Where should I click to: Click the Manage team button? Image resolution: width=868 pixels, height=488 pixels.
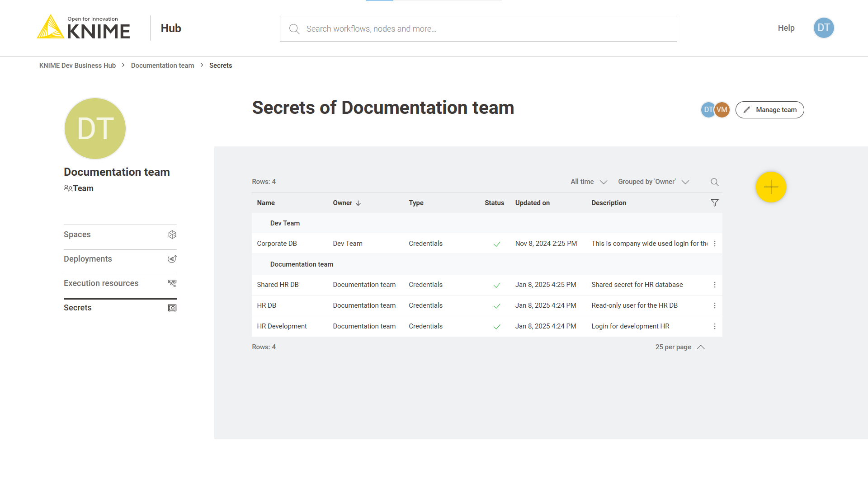click(x=769, y=110)
